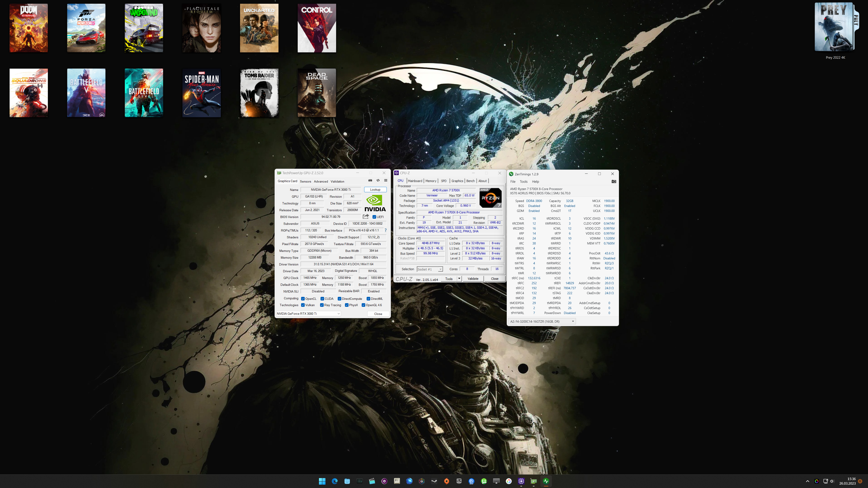
Task: Click the ZenTimings camera screenshot icon
Action: click(614, 181)
